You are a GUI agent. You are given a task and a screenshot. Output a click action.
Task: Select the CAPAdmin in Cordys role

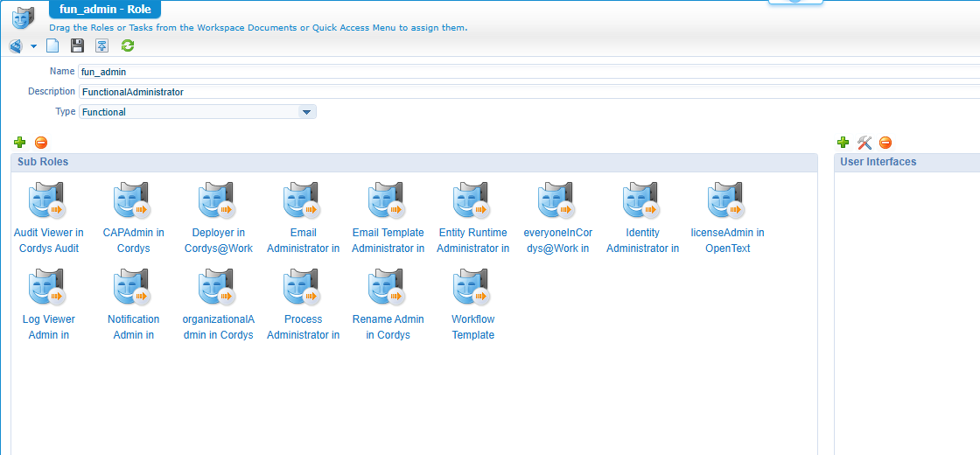coord(133,202)
